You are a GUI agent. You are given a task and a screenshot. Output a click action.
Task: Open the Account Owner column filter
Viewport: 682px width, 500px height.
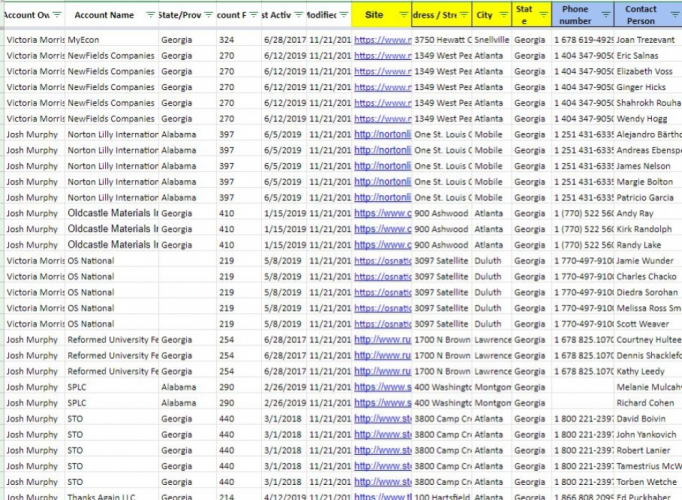57,15
